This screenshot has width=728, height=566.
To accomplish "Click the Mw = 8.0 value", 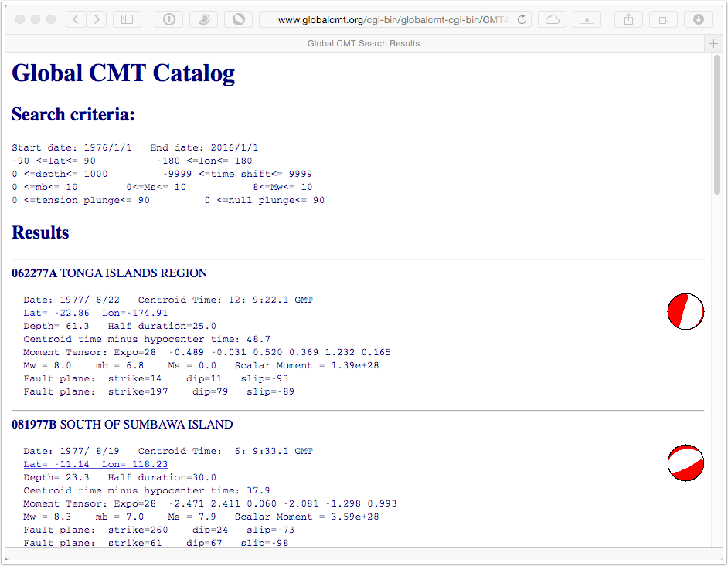I will point(47,365).
